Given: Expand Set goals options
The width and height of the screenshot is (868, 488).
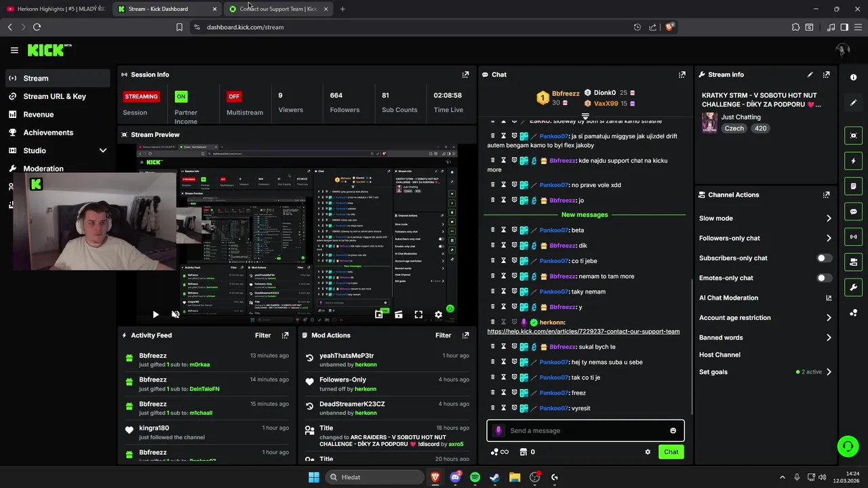Looking at the screenshot, I should (828, 372).
